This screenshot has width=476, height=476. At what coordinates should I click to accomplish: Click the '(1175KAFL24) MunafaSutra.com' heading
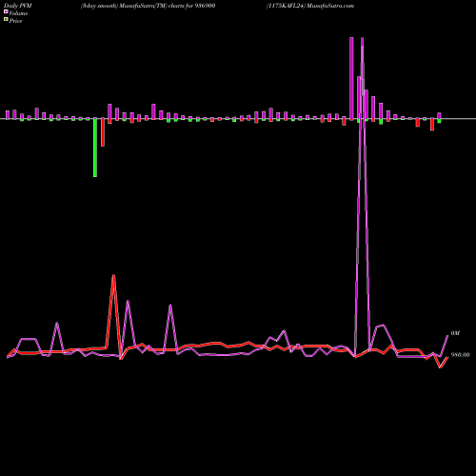tap(310, 6)
